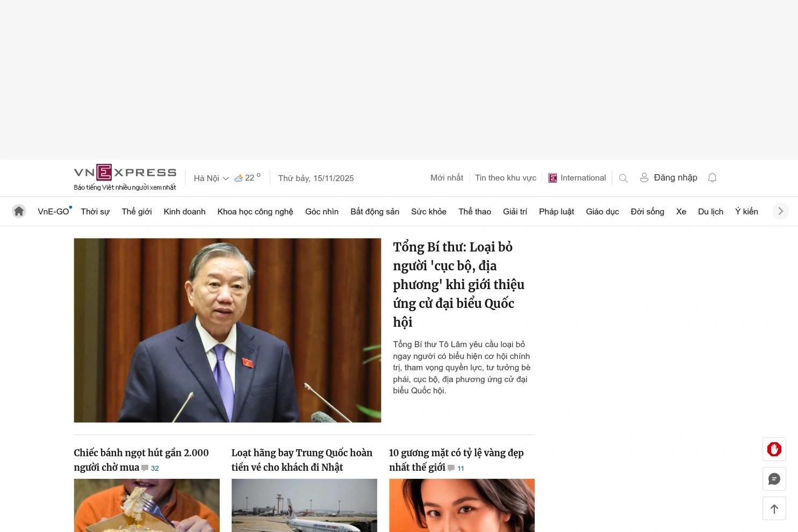The height and width of the screenshot is (532, 798).
Task: Open the Mới nhất latest news link
Action: click(447, 178)
